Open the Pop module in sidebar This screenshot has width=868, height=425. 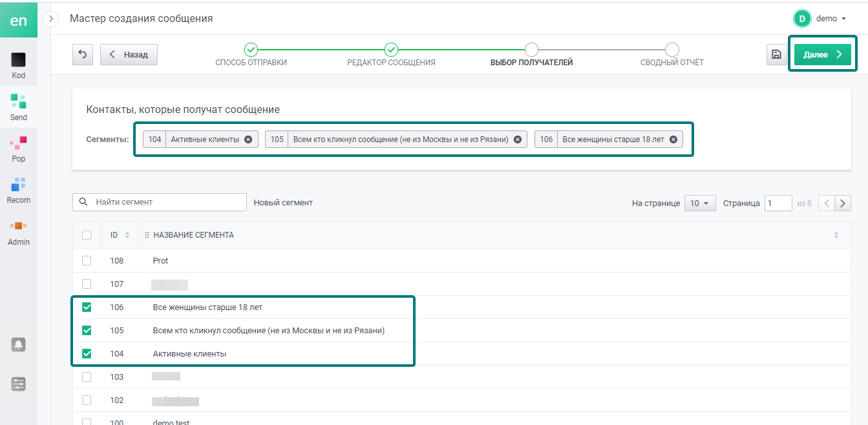18,149
